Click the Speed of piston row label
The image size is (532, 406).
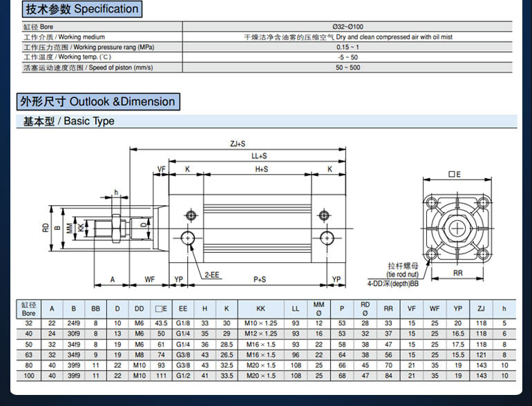pyautogui.click(x=88, y=68)
